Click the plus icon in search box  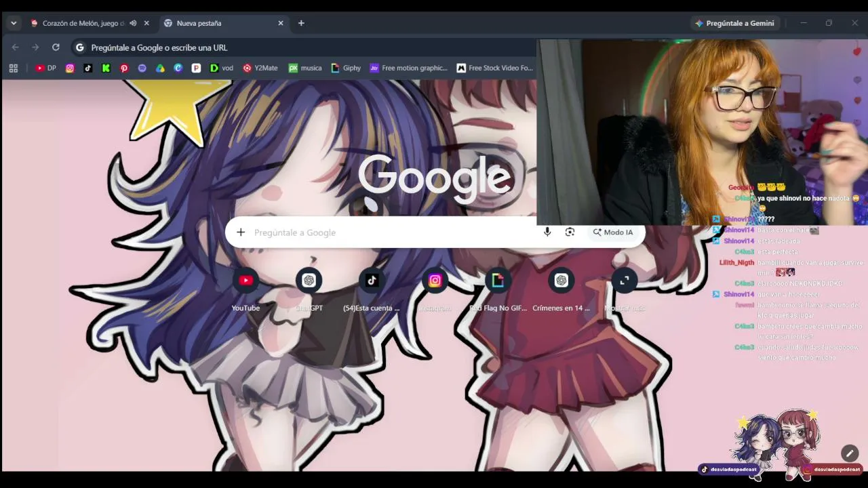click(x=241, y=232)
